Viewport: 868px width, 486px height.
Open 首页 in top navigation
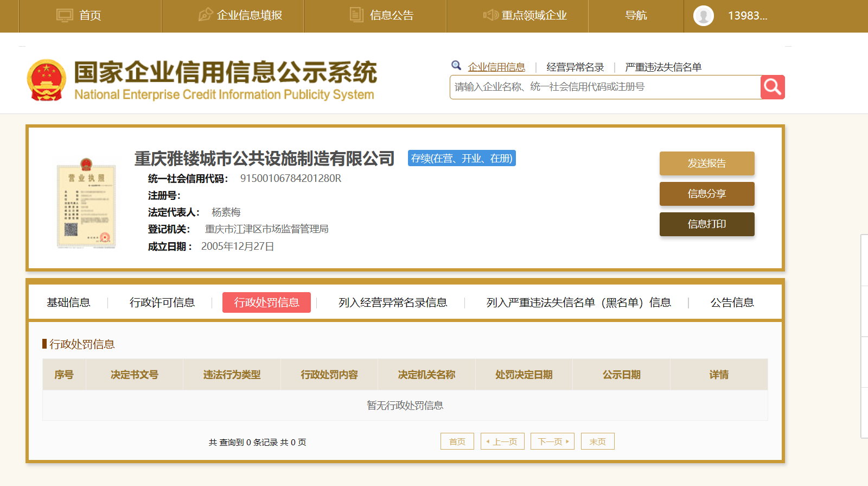click(x=90, y=15)
